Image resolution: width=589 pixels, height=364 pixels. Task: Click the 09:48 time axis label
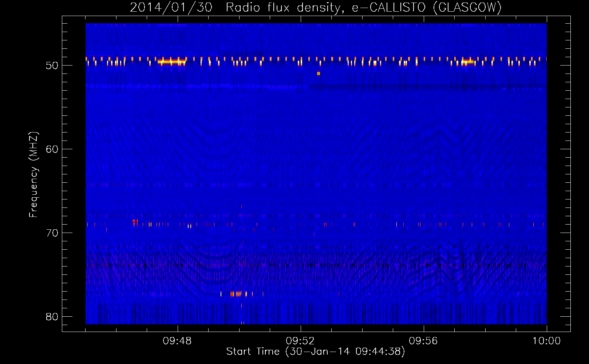point(177,341)
